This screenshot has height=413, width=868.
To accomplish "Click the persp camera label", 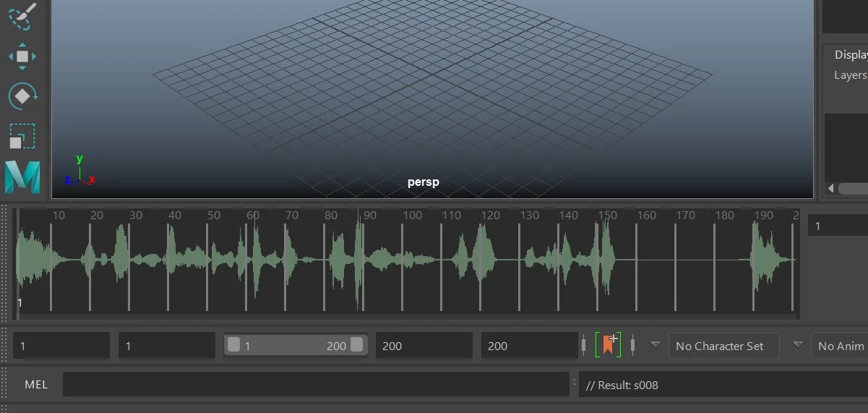I will tap(423, 182).
